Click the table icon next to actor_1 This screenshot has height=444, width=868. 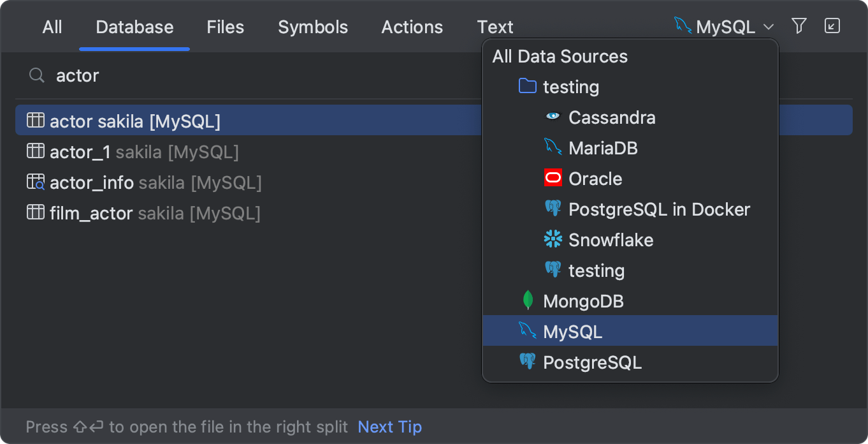point(36,151)
